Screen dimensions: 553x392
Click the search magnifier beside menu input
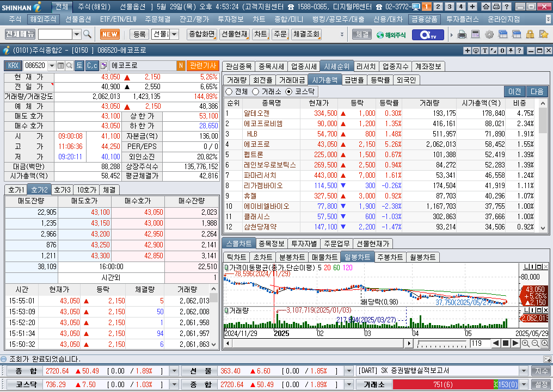pos(87,34)
